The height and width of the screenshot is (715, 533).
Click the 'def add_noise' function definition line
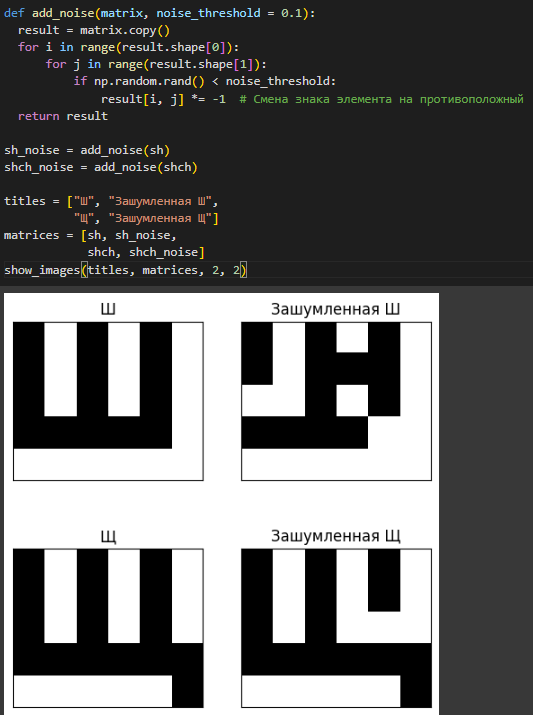[x=160, y=13]
